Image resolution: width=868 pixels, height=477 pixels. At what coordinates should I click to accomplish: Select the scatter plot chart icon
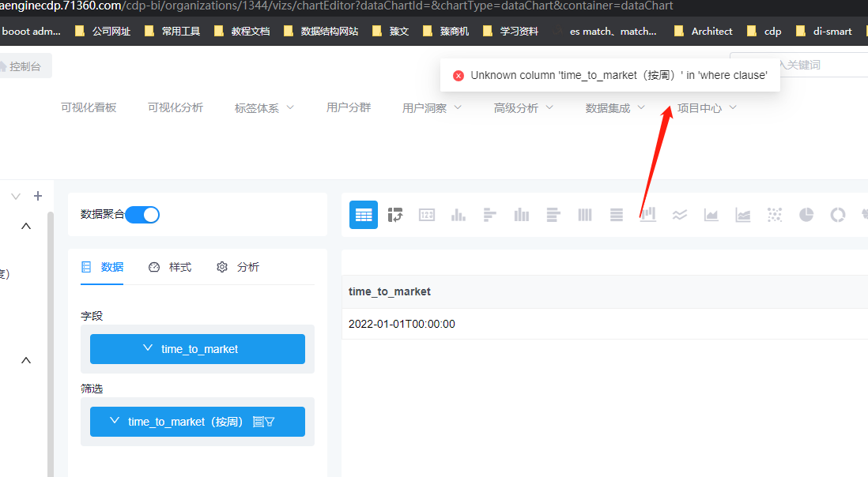[774, 214]
